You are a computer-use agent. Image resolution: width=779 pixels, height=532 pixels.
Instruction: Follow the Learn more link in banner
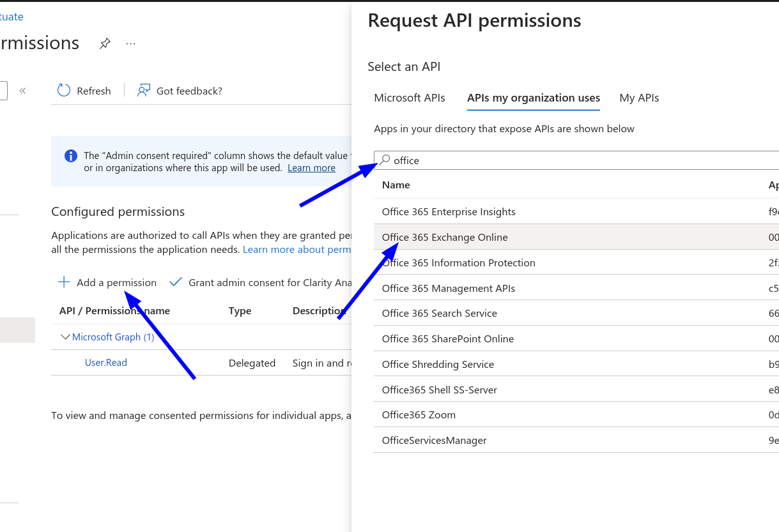311,168
